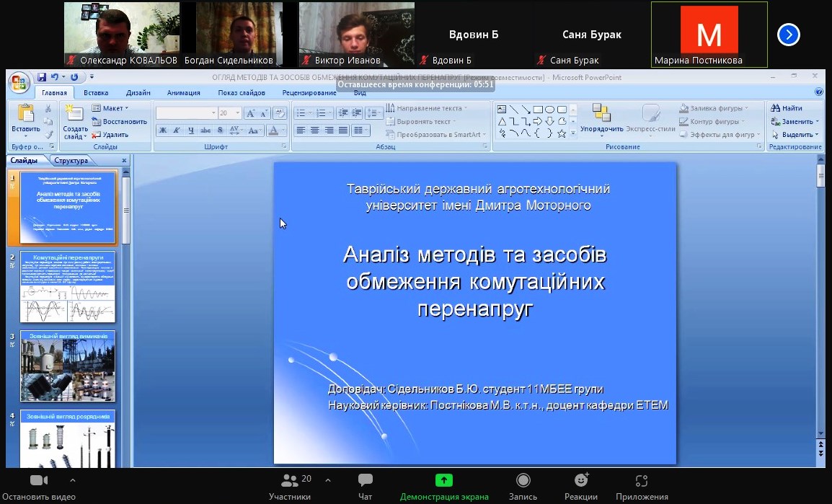Expand the shapes gallery More arrow
Viewport: 832px width, 504px height.
click(573, 133)
